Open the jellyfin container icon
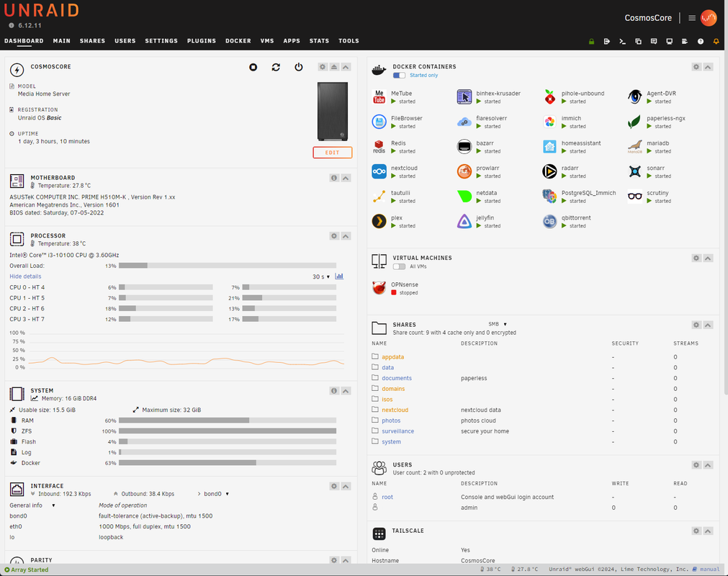The height and width of the screenshot is (576, 728). 464,221
